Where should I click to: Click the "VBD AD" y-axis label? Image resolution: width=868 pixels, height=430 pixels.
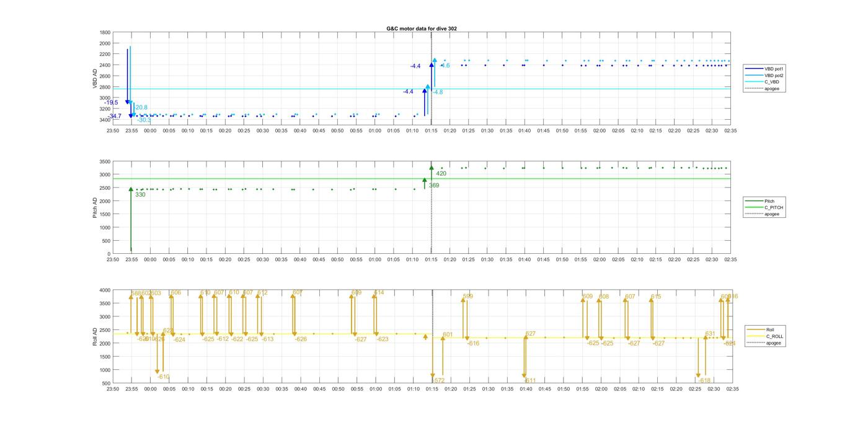[96, 78]
